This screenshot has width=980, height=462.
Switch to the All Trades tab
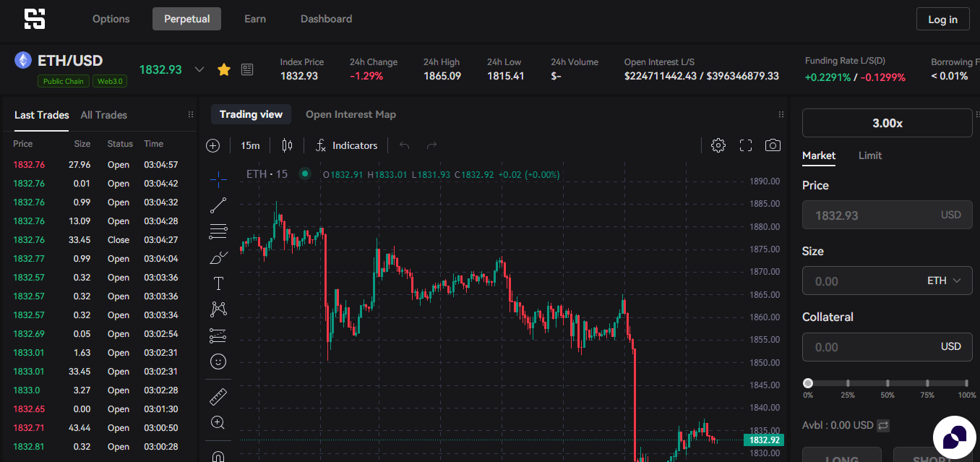[103, 114]
